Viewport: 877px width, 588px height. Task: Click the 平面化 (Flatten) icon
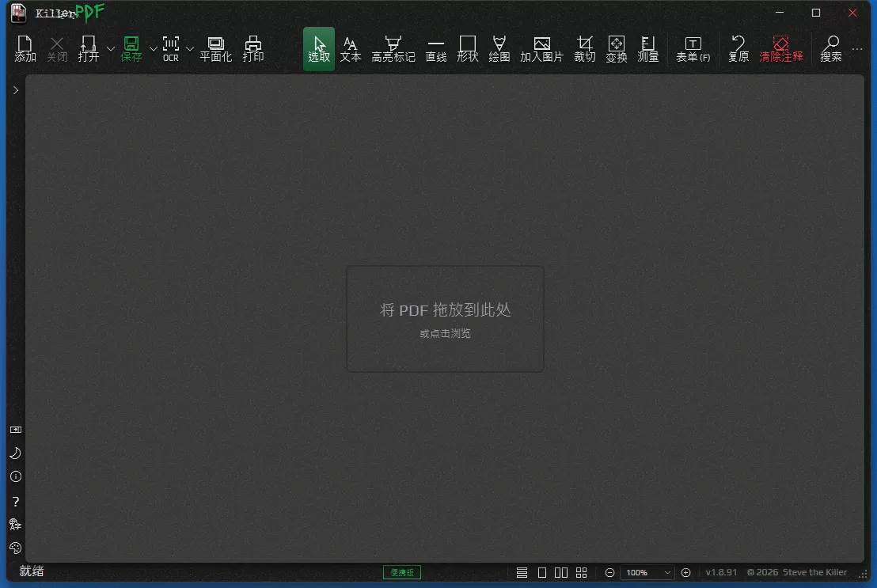215,49
